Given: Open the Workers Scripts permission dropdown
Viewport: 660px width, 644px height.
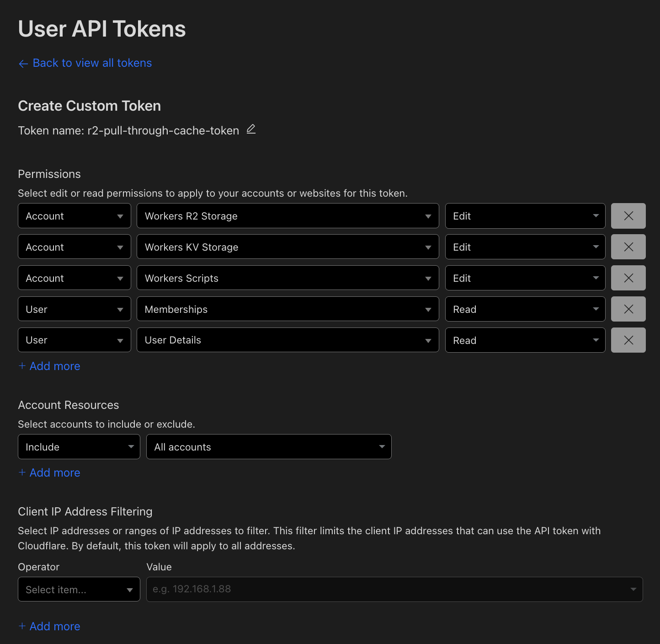Looking at the screenshot, I should pos(288,278).
